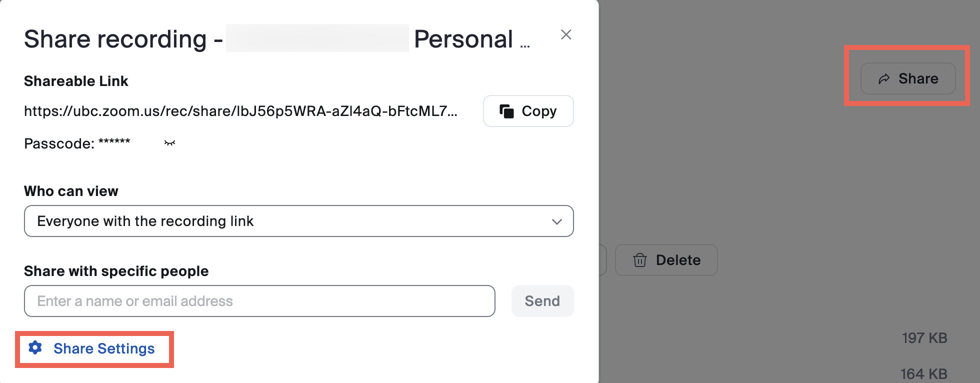Click the chevron on the viewer access selector

click(x=556, y=221)
